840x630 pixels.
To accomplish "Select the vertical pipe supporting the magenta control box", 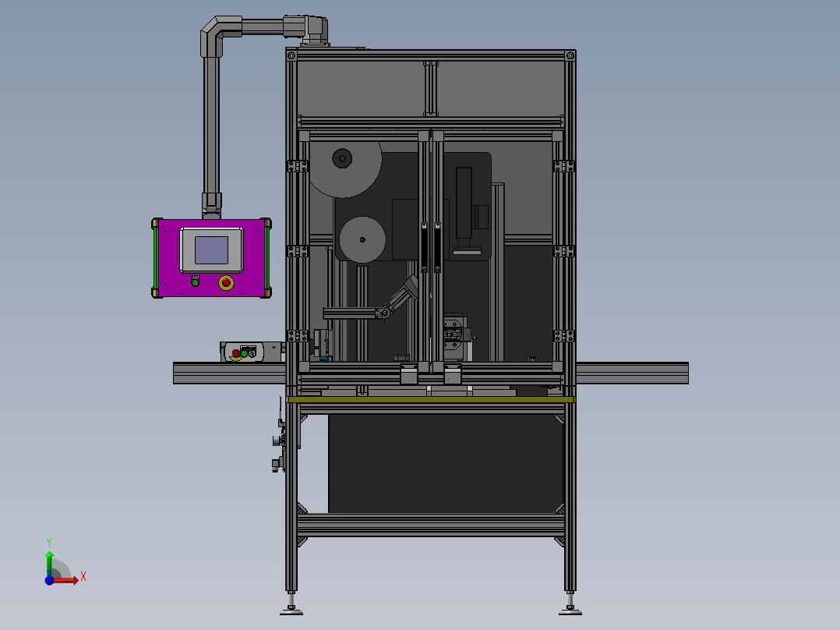I will pyautogui.click(x=212, y=126).
